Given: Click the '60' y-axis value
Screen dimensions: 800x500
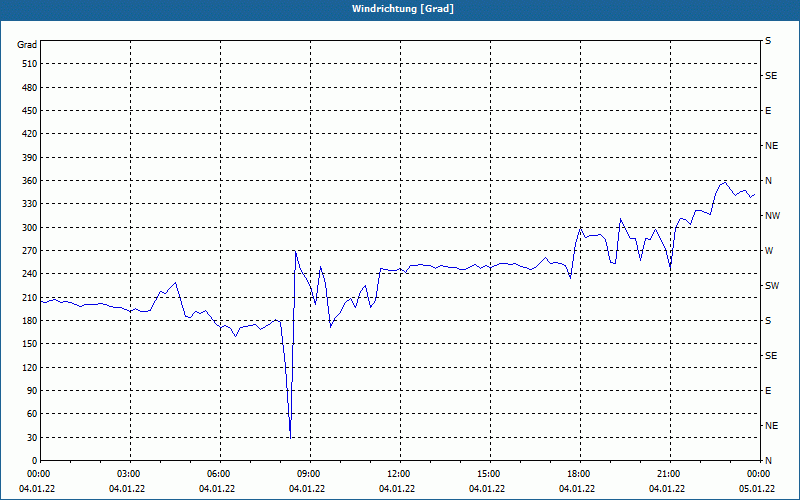Looking at the screenshot, I should [32, 414].
